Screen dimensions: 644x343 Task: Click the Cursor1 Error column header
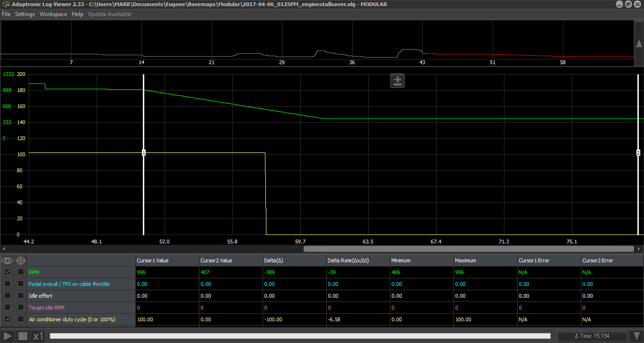(x=549, y=260)
